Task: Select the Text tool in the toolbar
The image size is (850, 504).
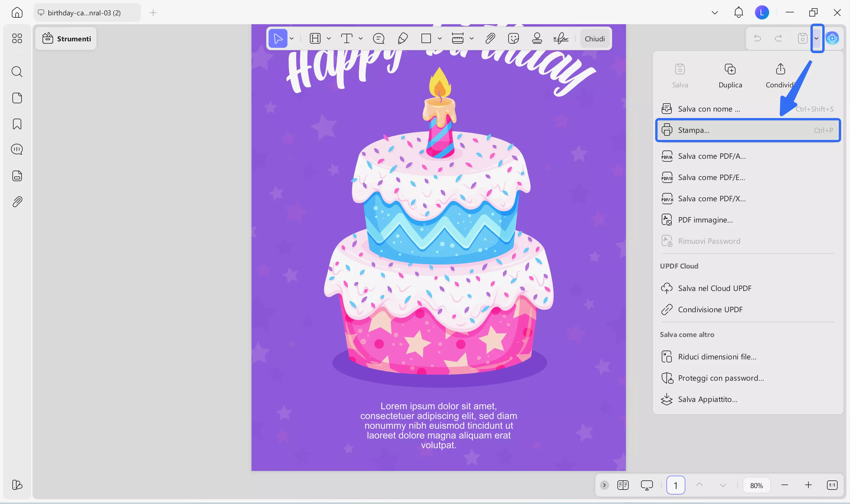Action: point(347,38)
